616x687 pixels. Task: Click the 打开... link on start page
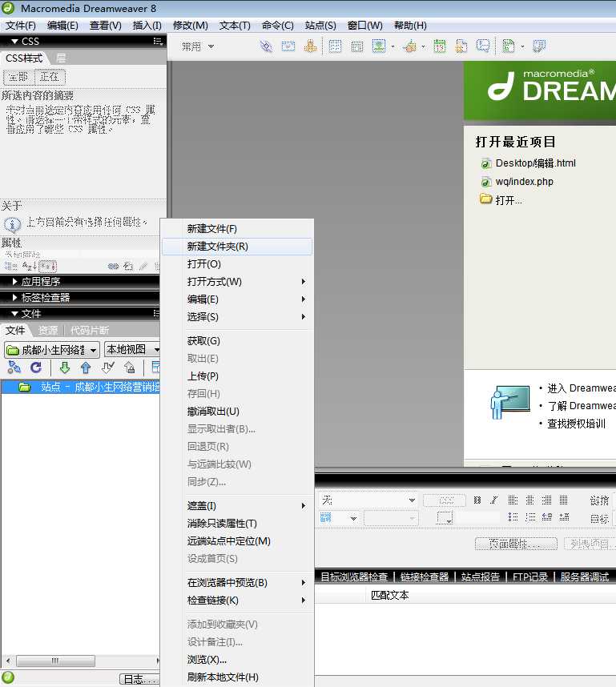coord(509,200)
